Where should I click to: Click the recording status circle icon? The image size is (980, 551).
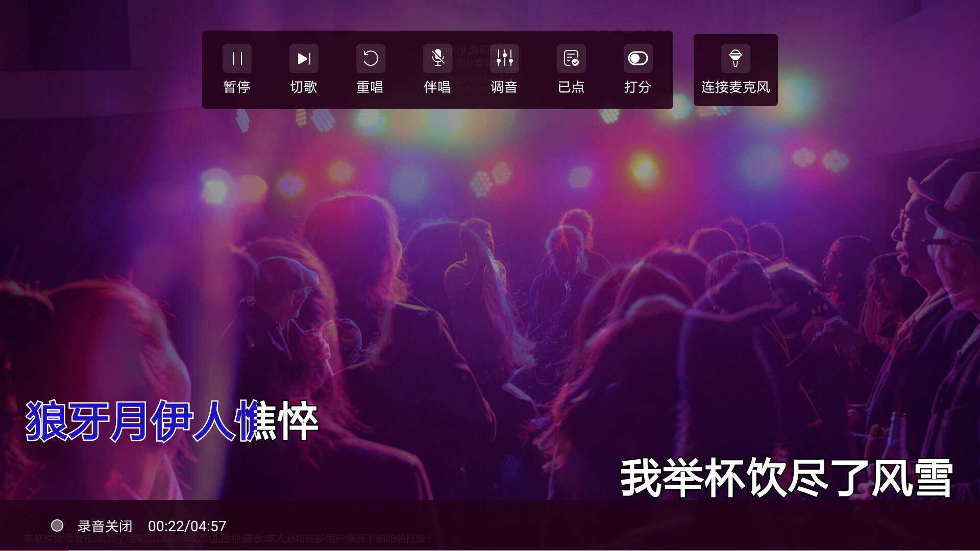[58, 526]
